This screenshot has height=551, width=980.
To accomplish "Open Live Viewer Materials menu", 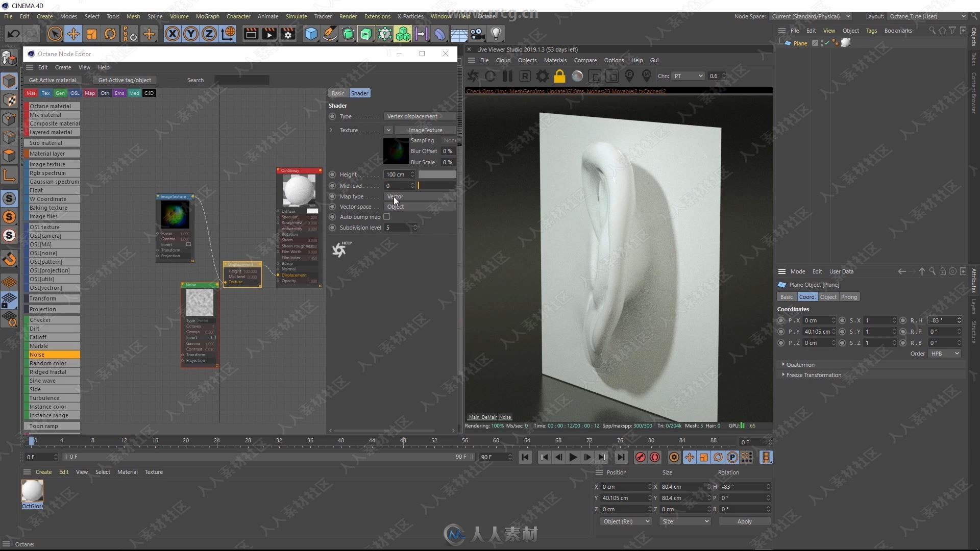I will coord(555,60).
